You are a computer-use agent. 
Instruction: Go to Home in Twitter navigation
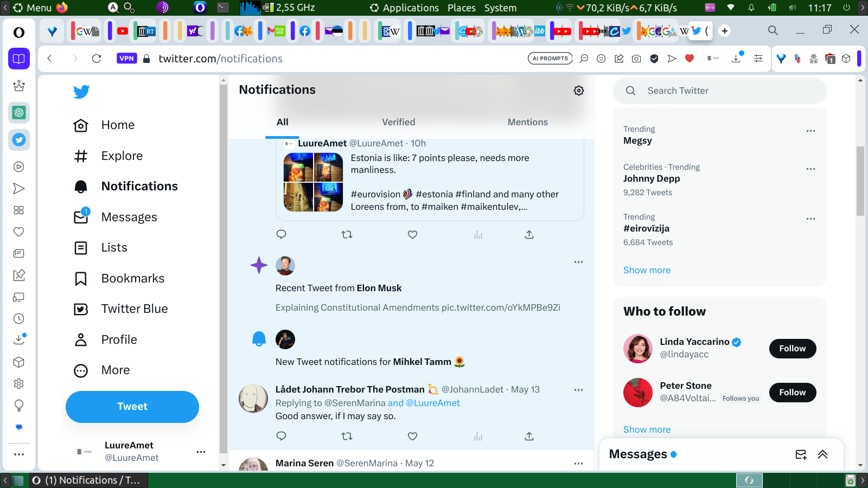coord(104,125)
